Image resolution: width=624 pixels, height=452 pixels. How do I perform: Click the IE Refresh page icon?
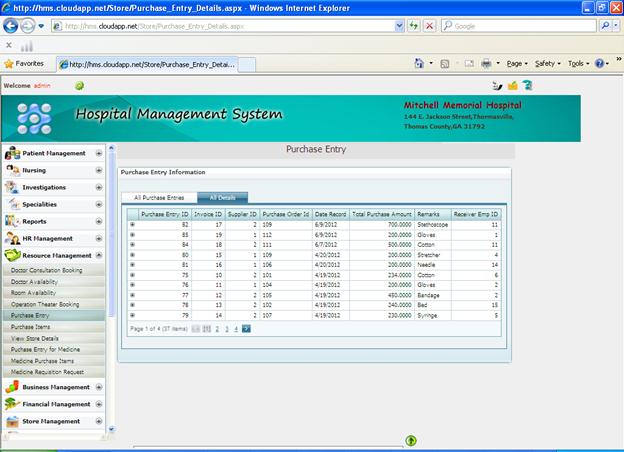[x=413, y=26]
